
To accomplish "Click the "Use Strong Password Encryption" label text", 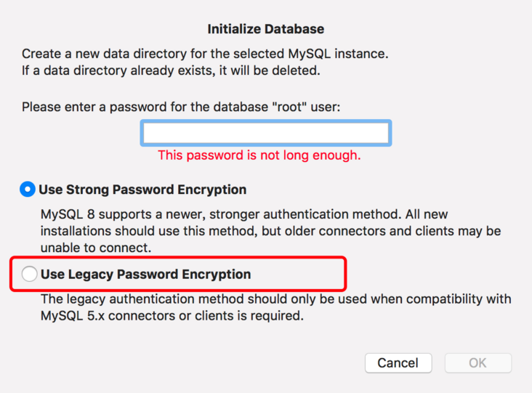I will coord(142,190).
